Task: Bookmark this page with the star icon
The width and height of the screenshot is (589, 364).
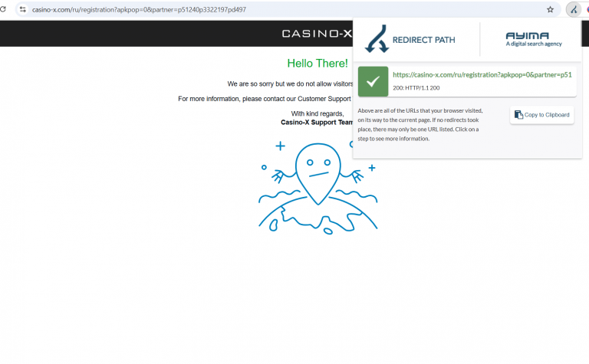Action: pyautogui.click(x=550, y=9)
